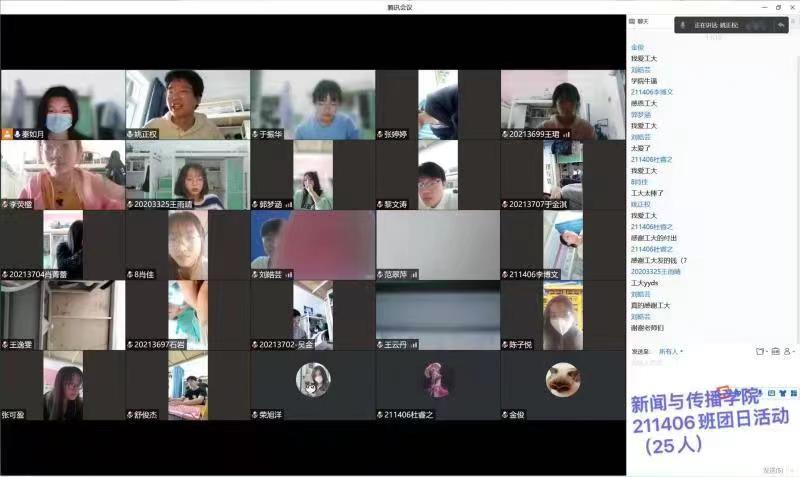Click the mic icon in the speaking banner

[x=683, y=25]
